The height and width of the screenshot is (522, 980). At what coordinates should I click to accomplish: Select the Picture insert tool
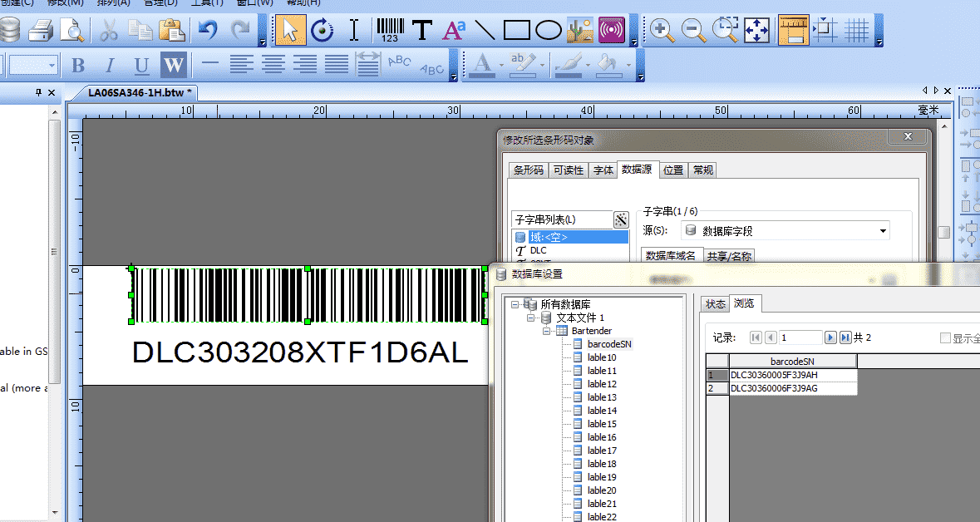(580, 29)
